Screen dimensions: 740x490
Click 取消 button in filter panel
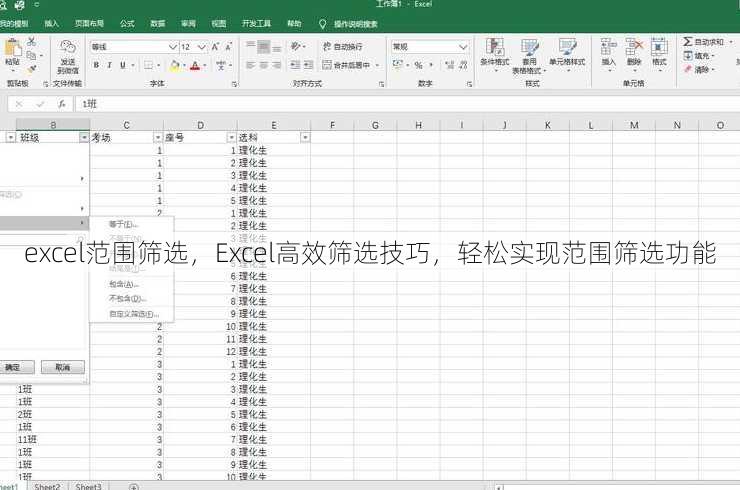point(63,367)
